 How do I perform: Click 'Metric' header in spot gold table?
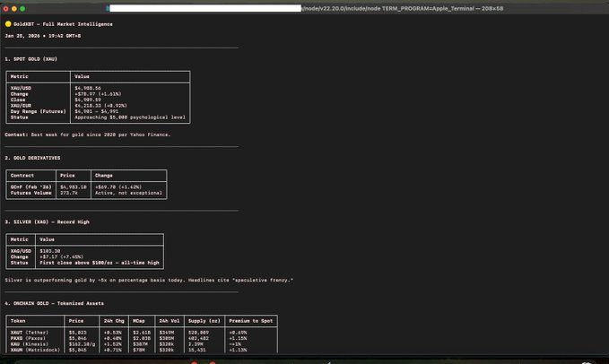coord(20,76)
